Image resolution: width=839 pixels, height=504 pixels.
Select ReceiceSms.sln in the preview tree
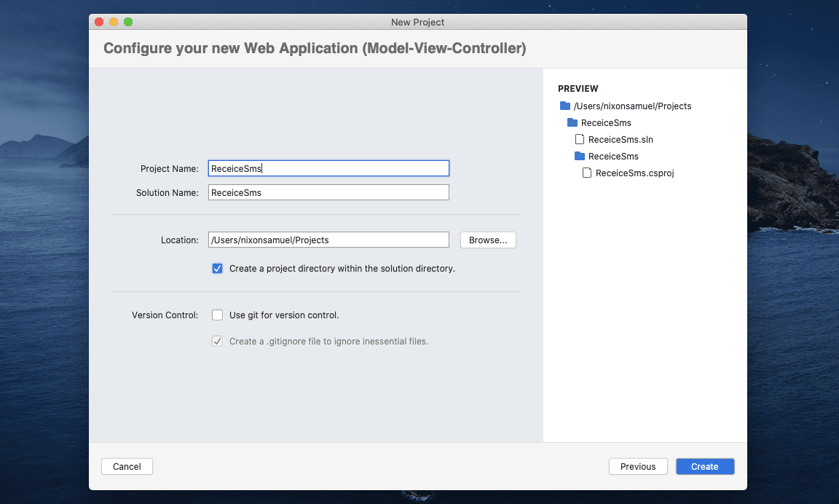pos(620,139)
